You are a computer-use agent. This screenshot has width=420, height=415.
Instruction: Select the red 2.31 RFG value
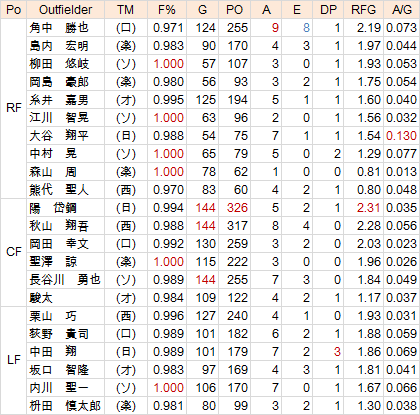(368, 208)
